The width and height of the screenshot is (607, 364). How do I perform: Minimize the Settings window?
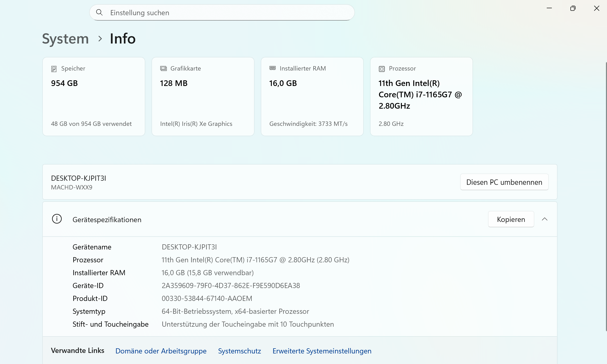pyautogui.click(x=549, y=8)
